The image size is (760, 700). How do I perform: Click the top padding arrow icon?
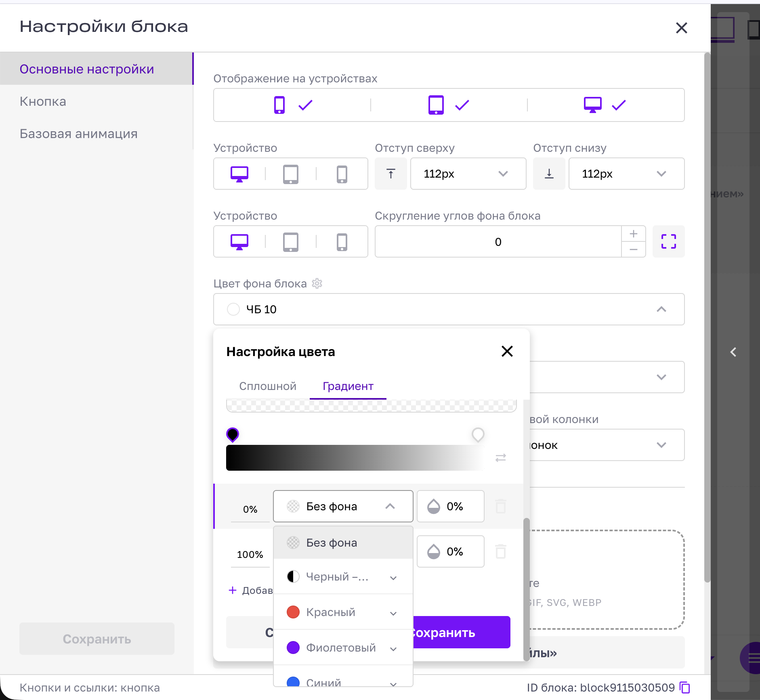[391, 174]
